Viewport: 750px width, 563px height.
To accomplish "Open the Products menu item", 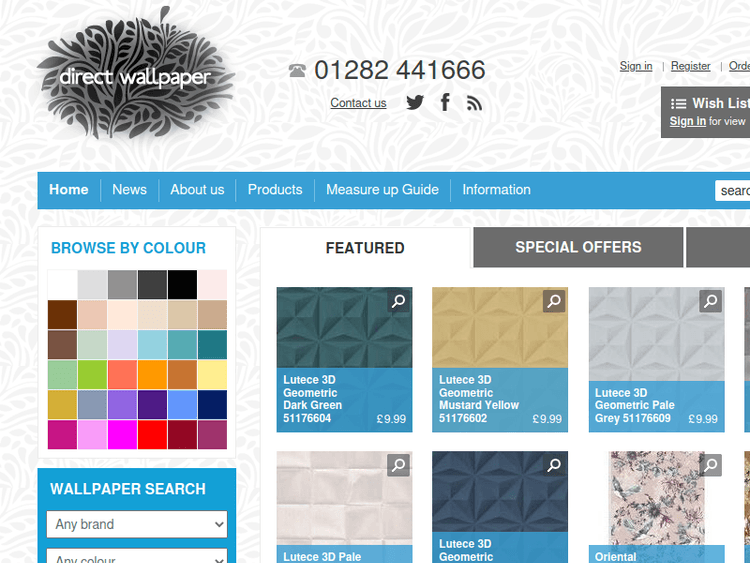I will [x=275, y=190].
